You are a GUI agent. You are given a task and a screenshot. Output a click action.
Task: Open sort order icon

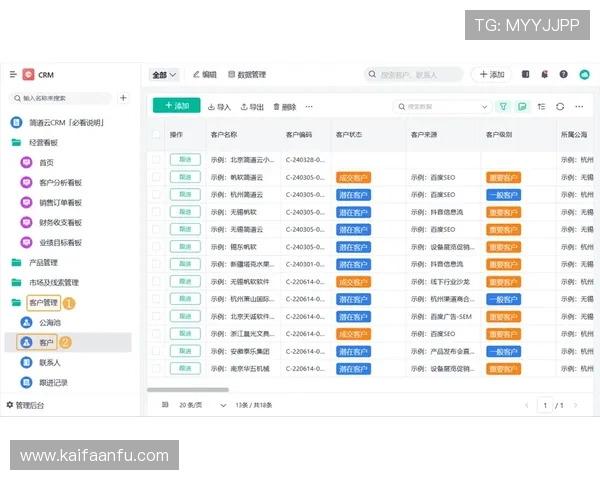541,106
